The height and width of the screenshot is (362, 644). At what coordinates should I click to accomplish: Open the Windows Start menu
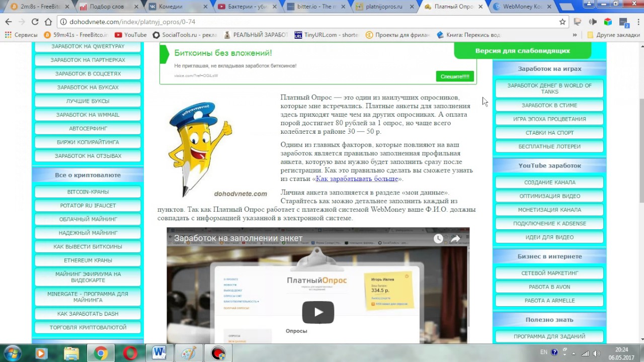point(12,353)
